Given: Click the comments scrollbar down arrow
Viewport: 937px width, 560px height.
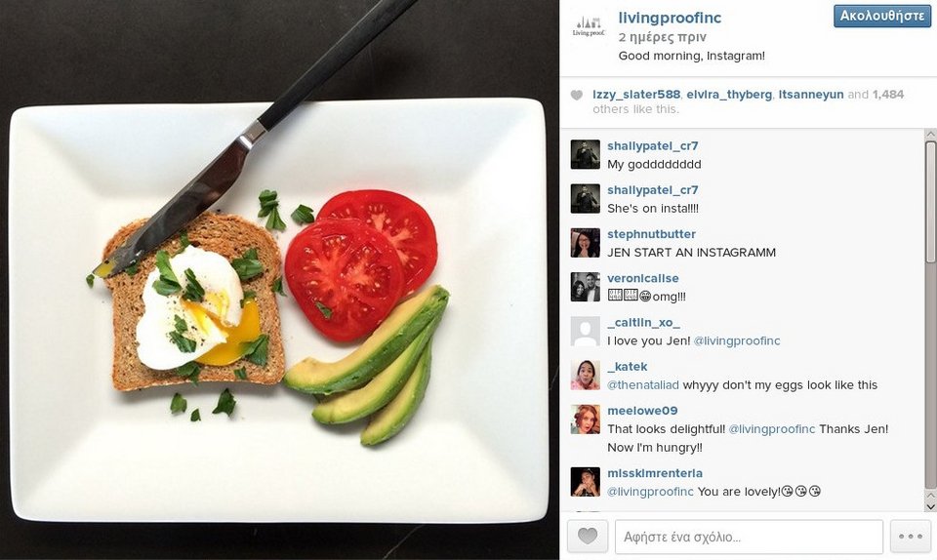Looking at the screenshot, I should [930, 506].
